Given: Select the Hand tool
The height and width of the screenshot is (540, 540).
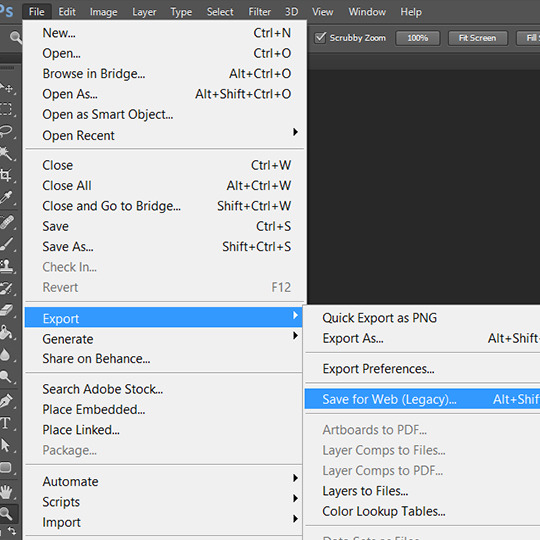Looking at the screenshot, I should point(6,492).
